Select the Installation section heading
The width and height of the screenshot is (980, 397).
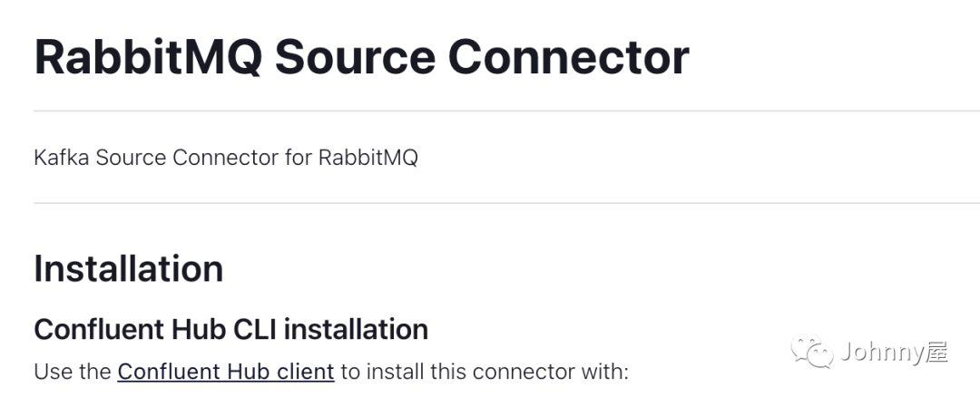(128, 269)
